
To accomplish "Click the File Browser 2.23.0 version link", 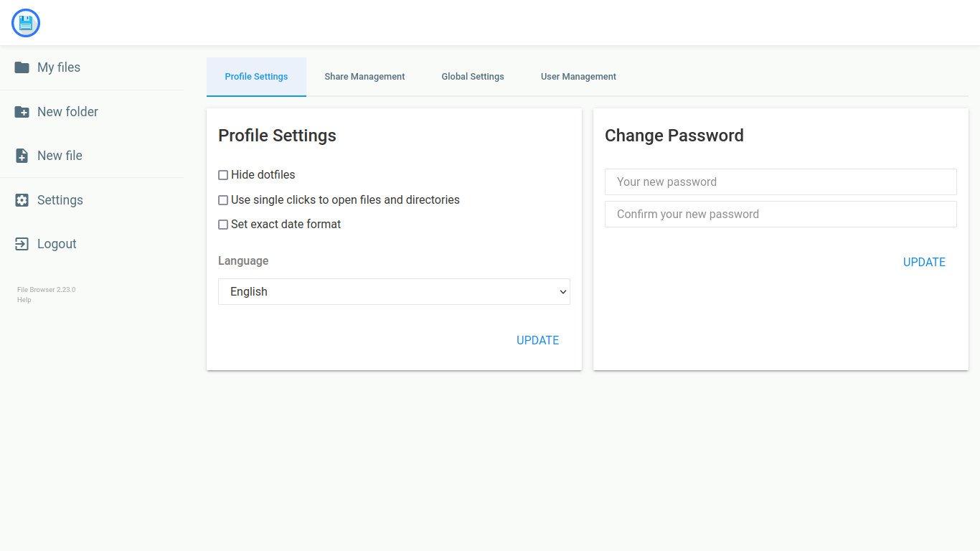I will click(46, 290).
